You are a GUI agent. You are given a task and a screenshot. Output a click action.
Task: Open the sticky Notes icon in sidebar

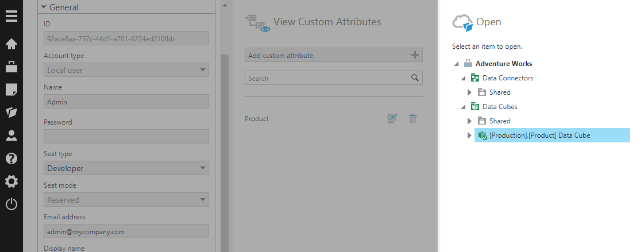coord(11,90)
